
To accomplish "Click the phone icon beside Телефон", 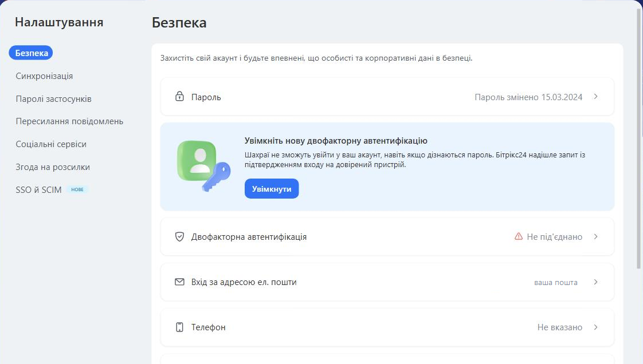I will coord(179,327).
